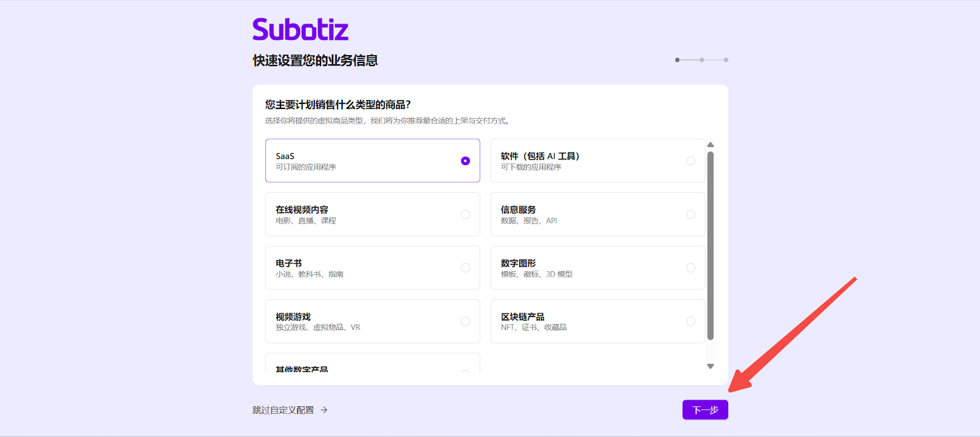
Task: Click the 下一步 button
Action: [x=705, y=410]
